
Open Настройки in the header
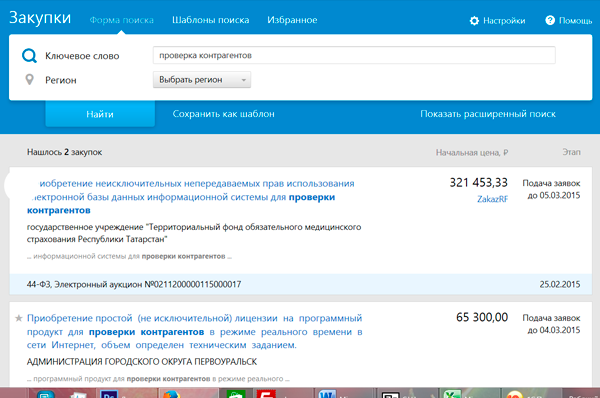click(504, 21)
